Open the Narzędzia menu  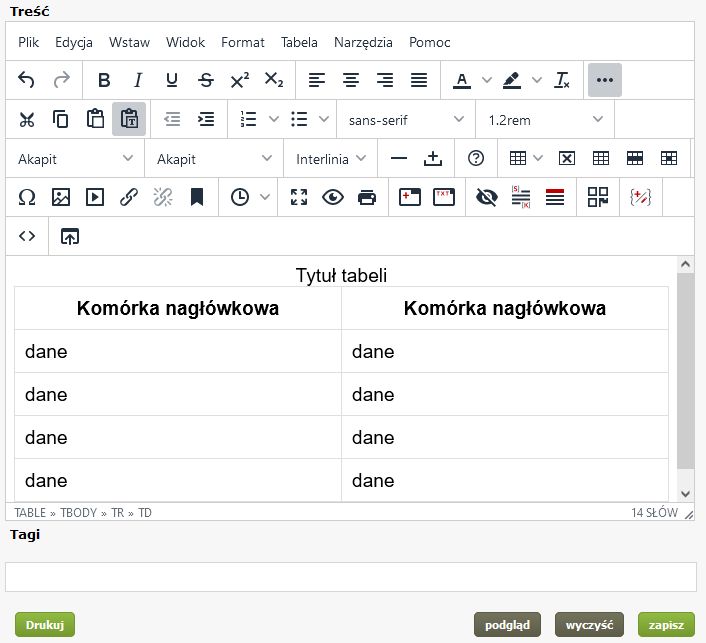pyautogui.click(x=363, y=42)
